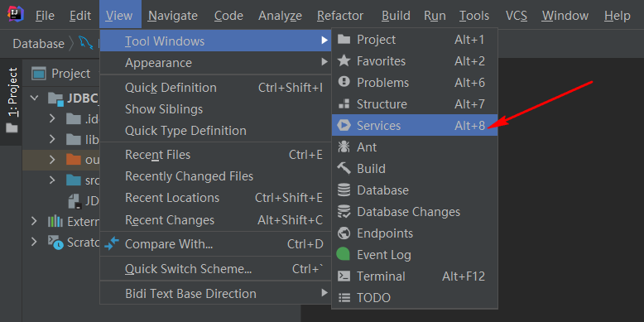
Task: Open the Run menu
Action: (435, 16)
